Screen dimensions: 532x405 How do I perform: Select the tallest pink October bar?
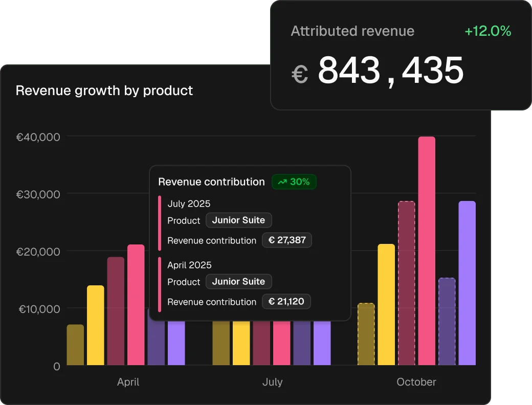pyautogui.click(x=427, y=251)
